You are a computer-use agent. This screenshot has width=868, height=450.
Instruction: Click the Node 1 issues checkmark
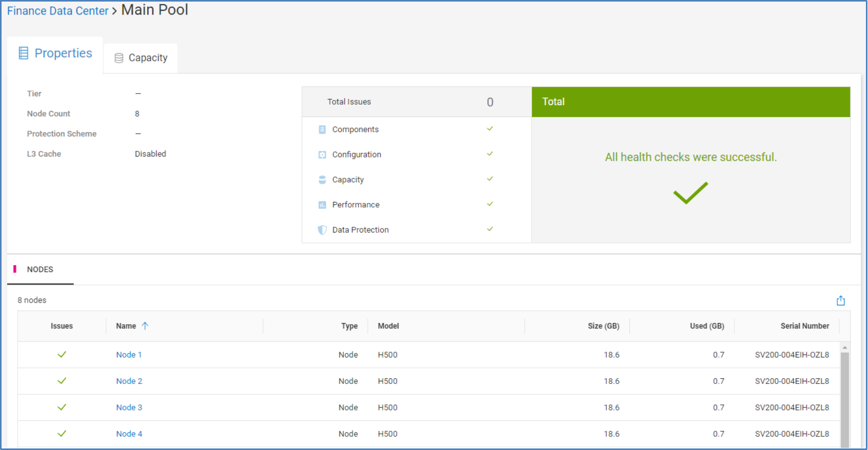click(x=62, y=354)
